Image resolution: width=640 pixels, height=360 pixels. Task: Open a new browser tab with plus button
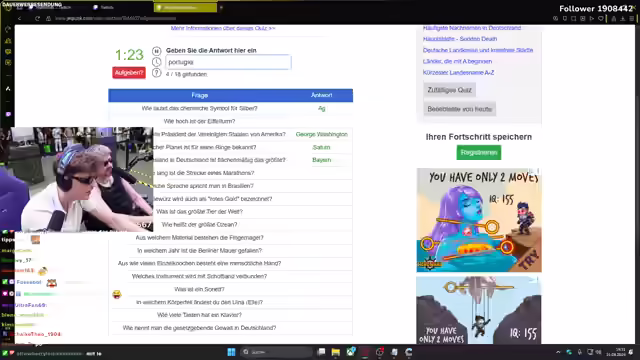point(221,7)
